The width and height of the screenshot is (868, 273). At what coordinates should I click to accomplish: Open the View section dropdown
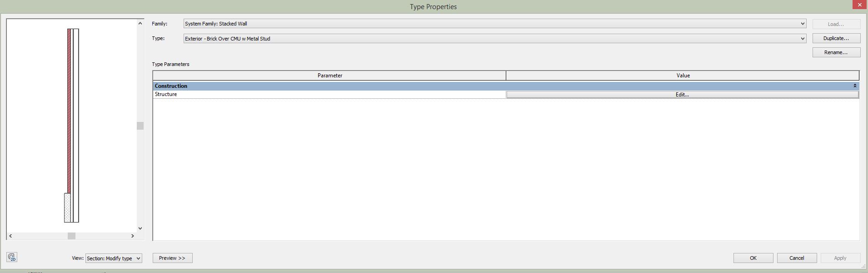click(114, 258)
